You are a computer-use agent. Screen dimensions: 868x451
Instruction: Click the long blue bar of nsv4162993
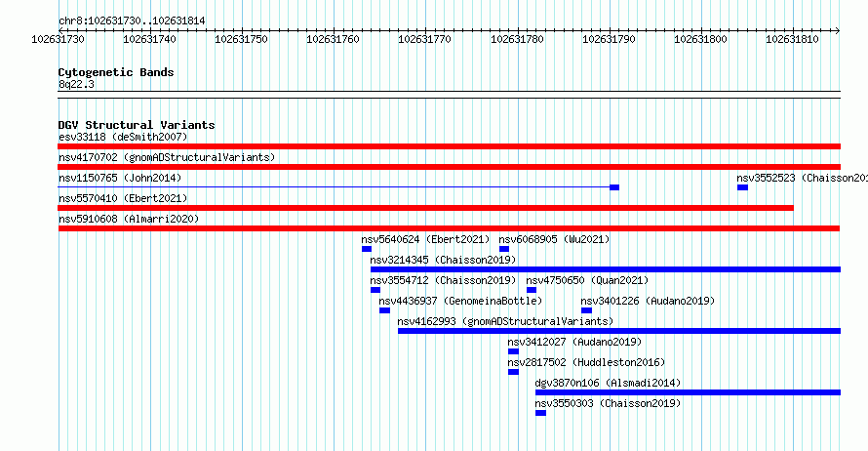click(619, 331)
